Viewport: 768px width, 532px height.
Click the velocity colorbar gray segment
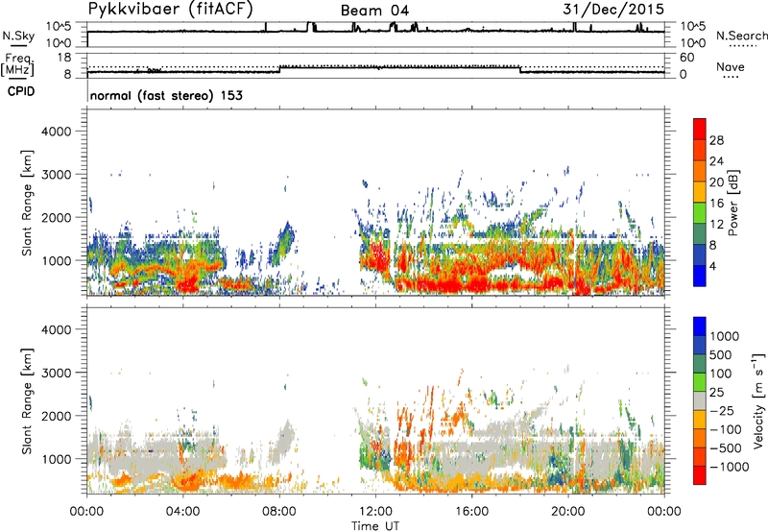pos(700,401)
